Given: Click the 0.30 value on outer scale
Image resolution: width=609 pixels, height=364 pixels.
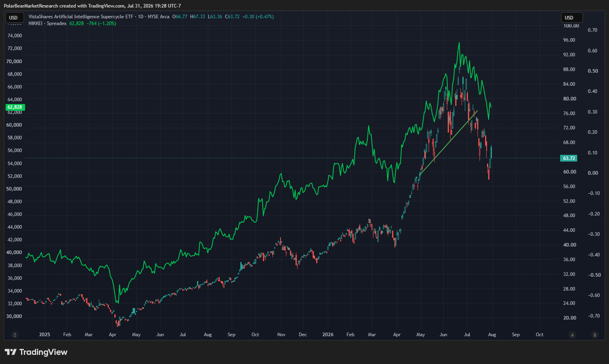Looking at the screenshot, I should coord(593,112).
